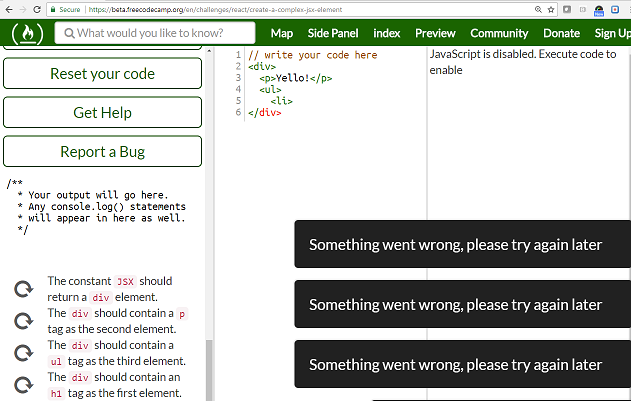Screen dimensions: 631x401
Task: Dismiss the first 'Something went wrong' notification
Action: coord(462,244)
